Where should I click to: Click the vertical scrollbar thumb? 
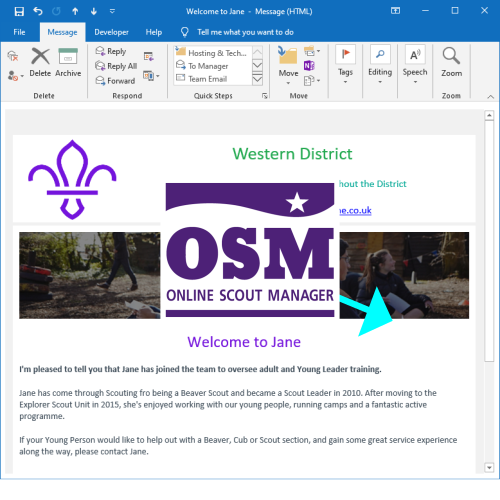(x=489, y=241)
